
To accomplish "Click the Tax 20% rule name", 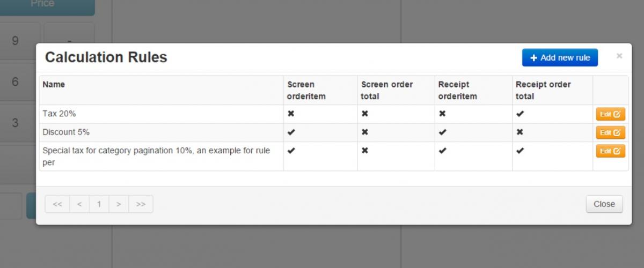I will [59, 114].
